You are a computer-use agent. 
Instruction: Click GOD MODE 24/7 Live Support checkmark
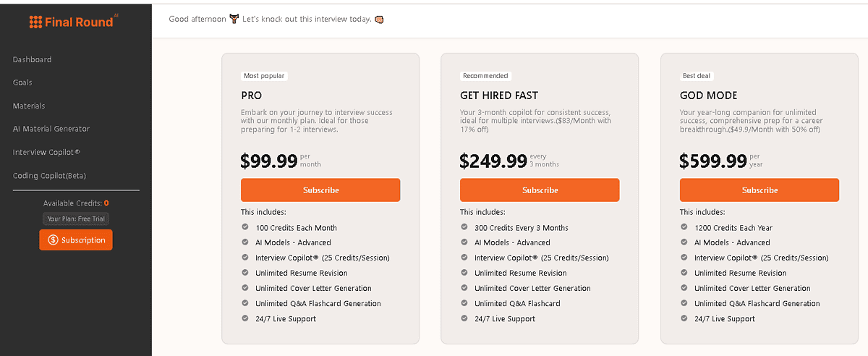[x=684, y=318]
